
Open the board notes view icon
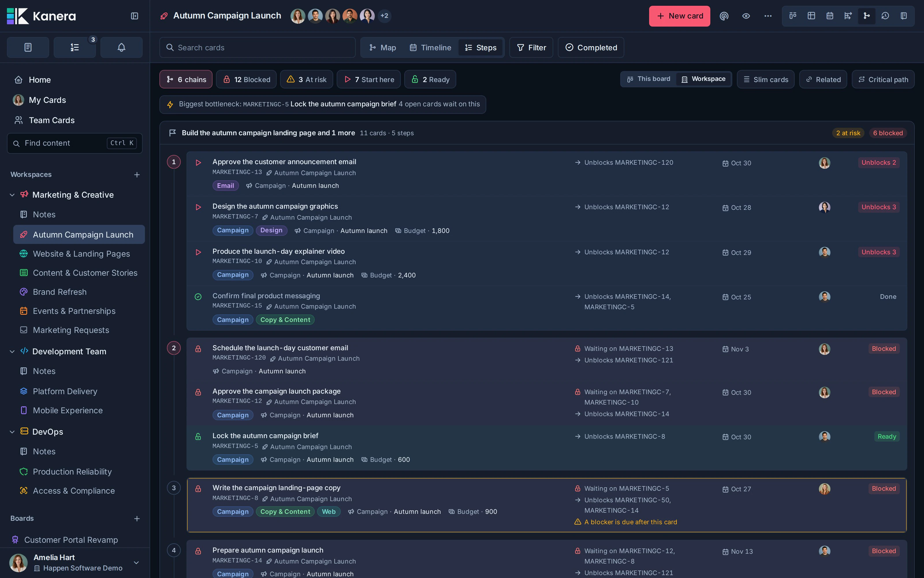[x=903, y=16]
